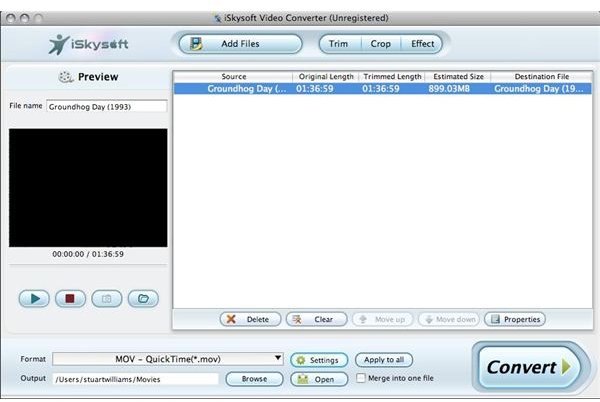Click the Output path field
Screen dimensions: 600x402
tap(135, 379)
